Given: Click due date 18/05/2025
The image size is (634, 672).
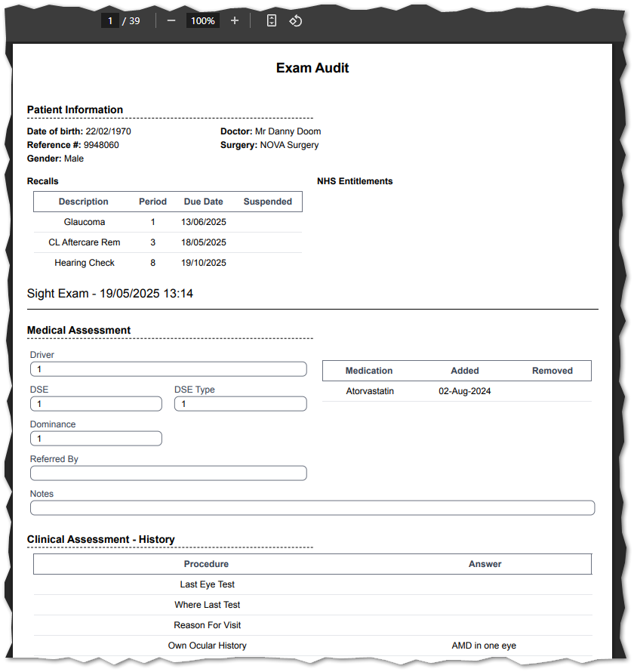Looking at the screenshot, I should 204,242.
